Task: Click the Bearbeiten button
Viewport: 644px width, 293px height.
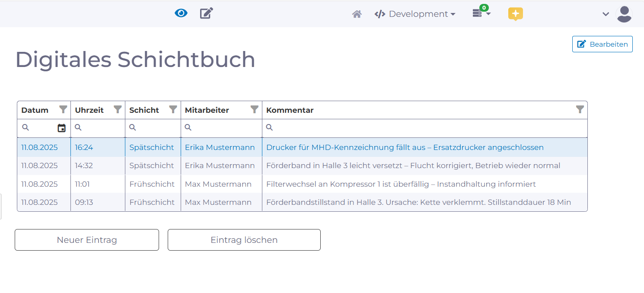Action: pyautogui.click(x=603, y=44)
